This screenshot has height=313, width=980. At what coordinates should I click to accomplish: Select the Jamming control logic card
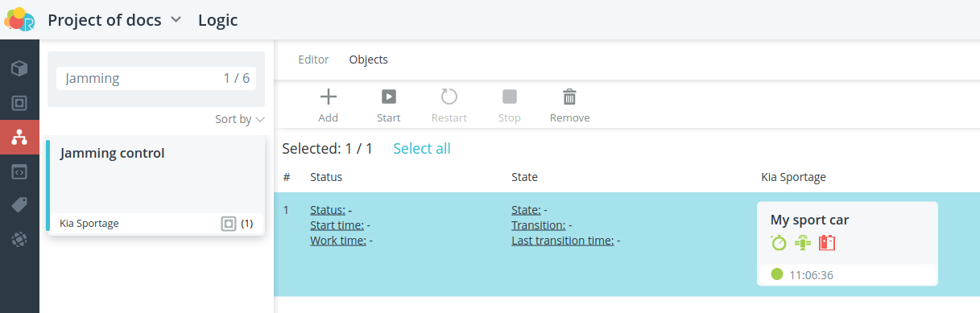click(155, 186)
